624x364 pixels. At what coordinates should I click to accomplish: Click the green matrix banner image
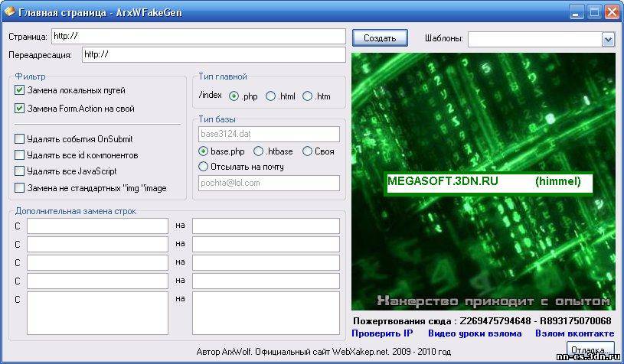[483, 181]
